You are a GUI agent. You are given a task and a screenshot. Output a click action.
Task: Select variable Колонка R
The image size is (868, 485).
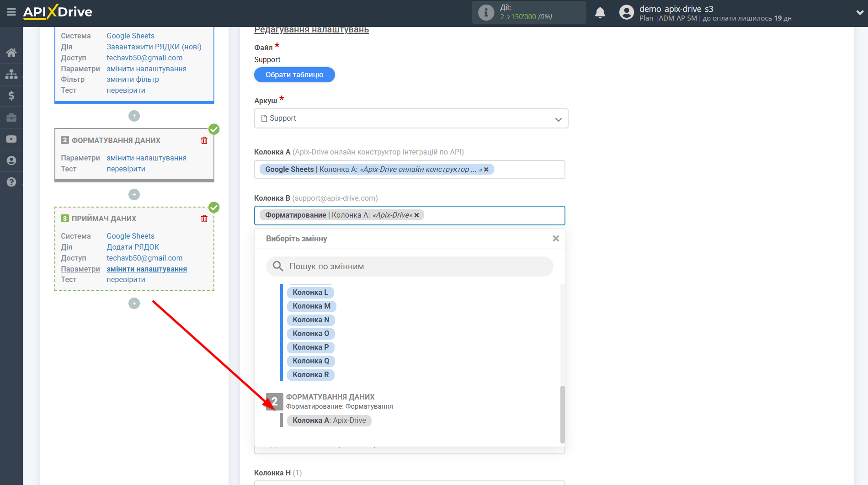tap(311, 375)
